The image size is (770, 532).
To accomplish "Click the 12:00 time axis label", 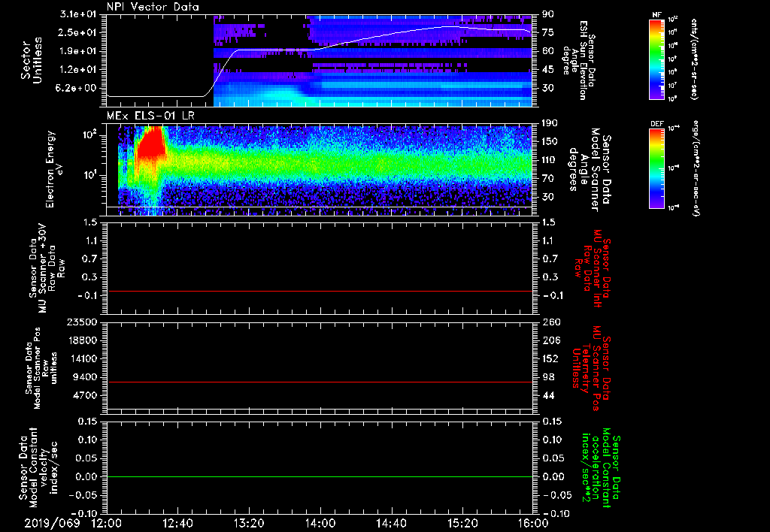I will tap(107, 523).
